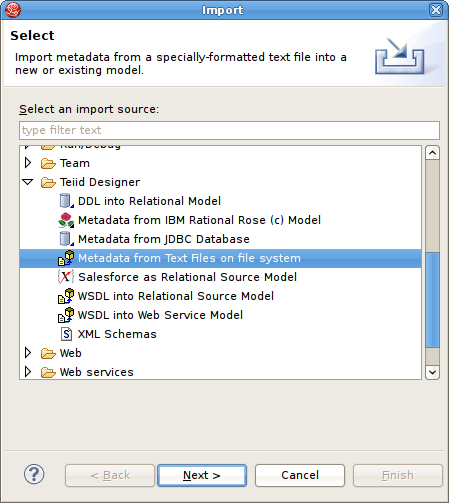Click the scrollbar up arrow

click(x=432, y=153)
